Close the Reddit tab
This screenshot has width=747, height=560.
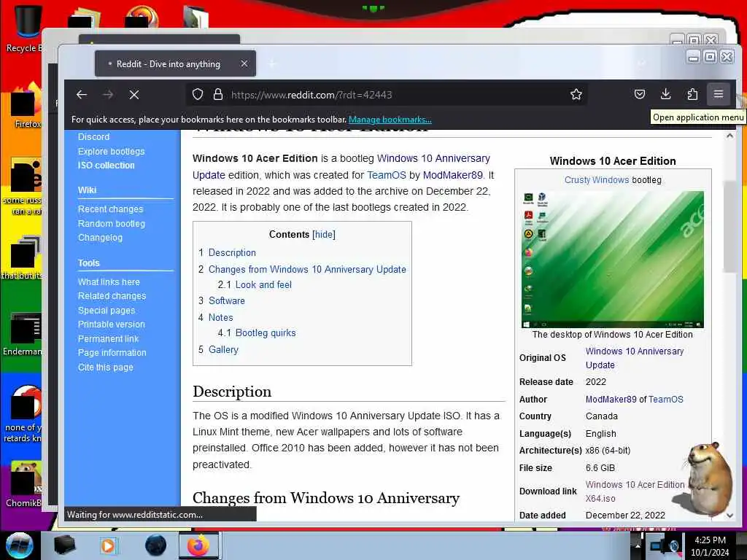click(x=244, y=63)
